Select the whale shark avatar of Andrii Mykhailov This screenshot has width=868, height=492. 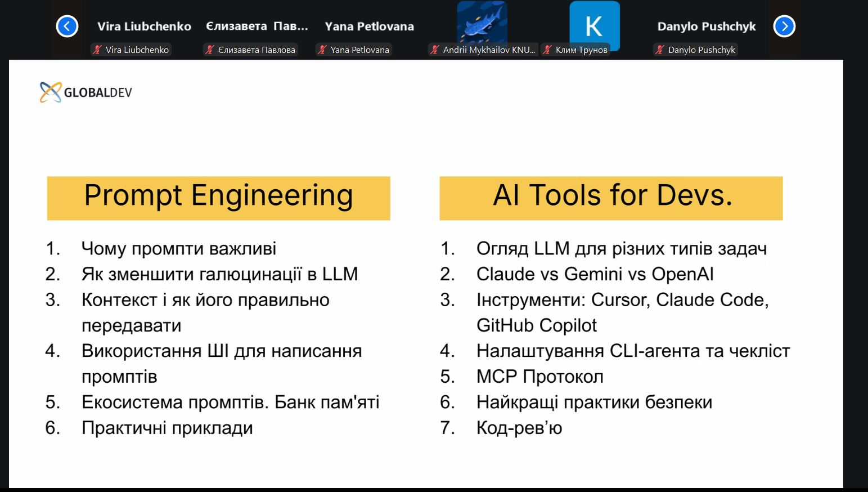click(x=482, y=21)
